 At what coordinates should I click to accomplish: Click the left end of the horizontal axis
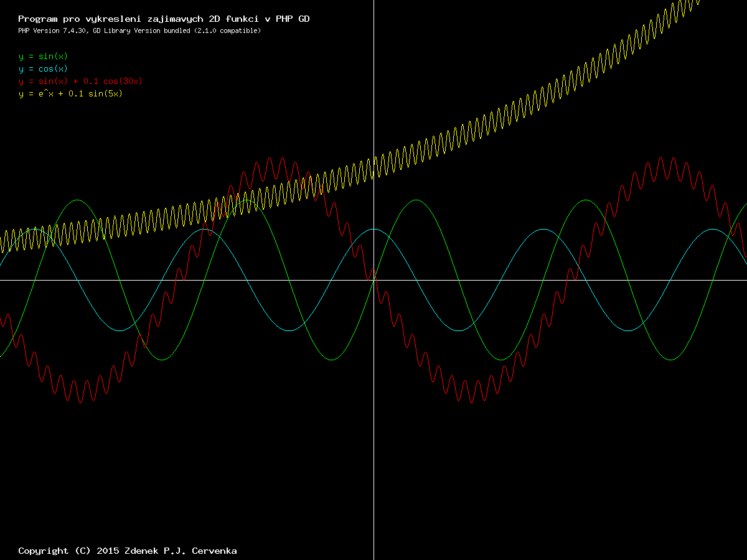click(2, 280)
